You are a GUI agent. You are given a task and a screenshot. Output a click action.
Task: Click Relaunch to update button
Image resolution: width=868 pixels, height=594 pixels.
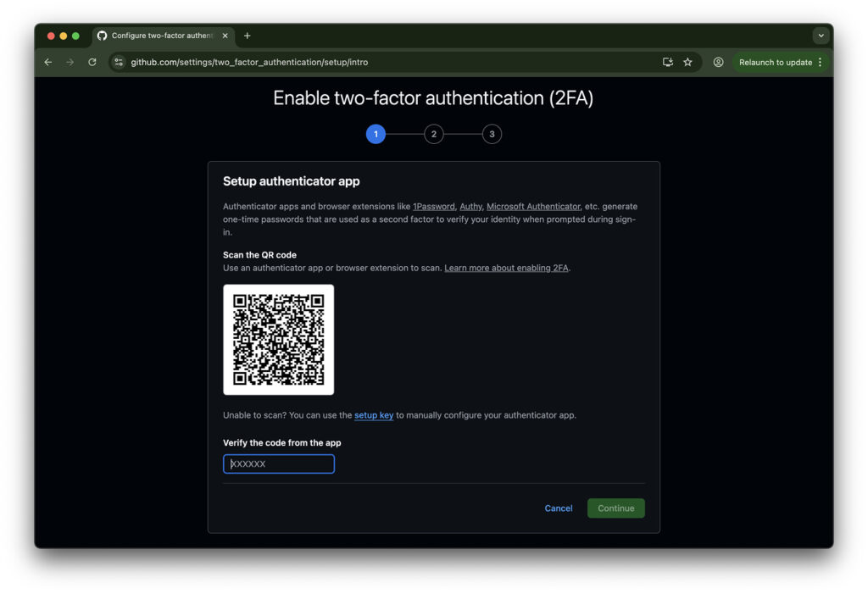(776, 62)
